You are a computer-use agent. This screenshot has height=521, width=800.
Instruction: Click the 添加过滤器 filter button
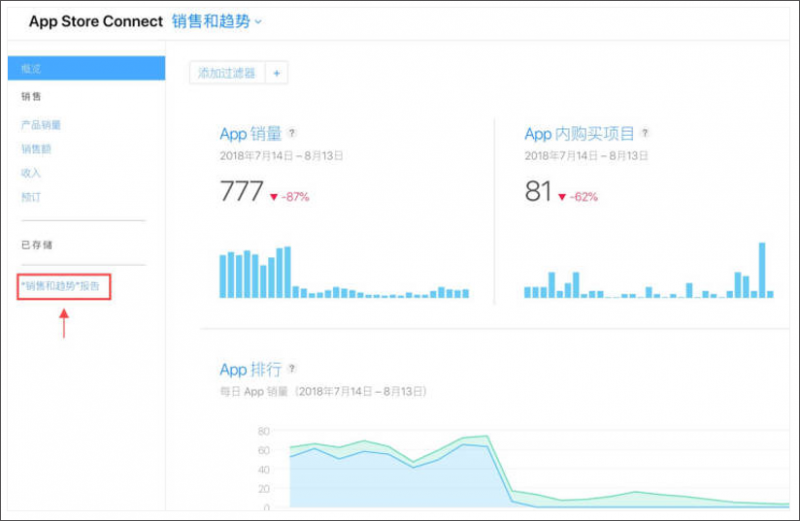[x=227, y=73]
